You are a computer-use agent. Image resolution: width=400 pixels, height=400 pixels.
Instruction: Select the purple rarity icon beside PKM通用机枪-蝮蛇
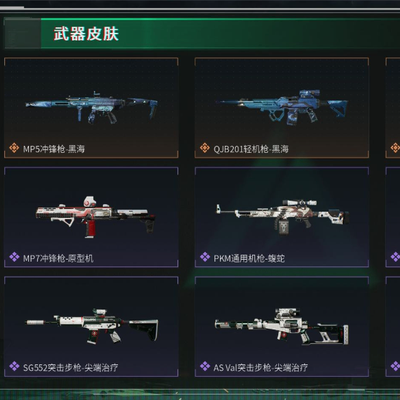point(205,257)
